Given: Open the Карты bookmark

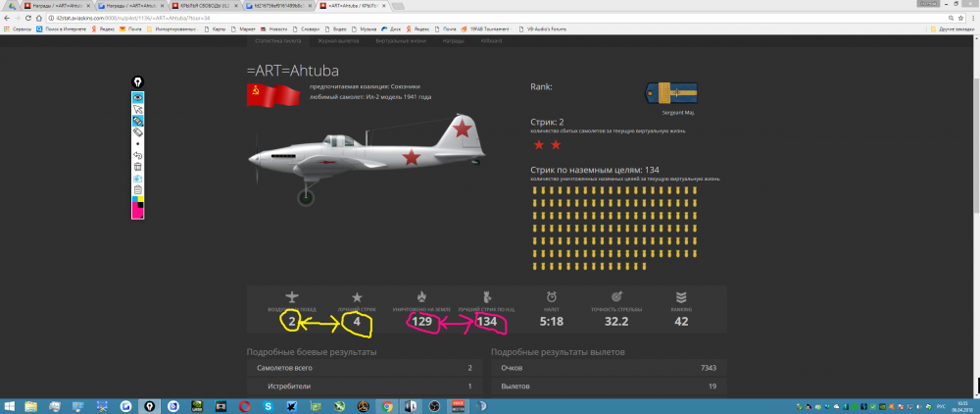Looking at the screenshot, I should tap(215, 28).
